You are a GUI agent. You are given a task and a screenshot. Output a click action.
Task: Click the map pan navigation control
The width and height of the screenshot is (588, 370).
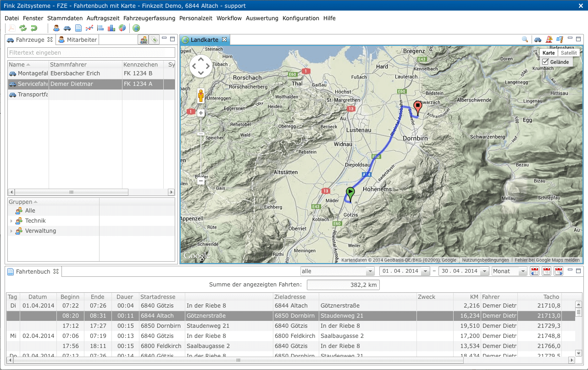[x=200, y=66]
